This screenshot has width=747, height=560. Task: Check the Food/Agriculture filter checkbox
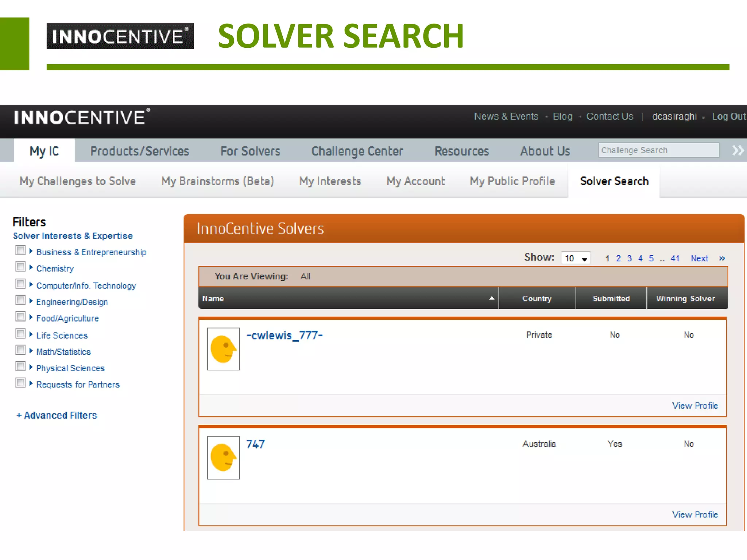point(20,316)
